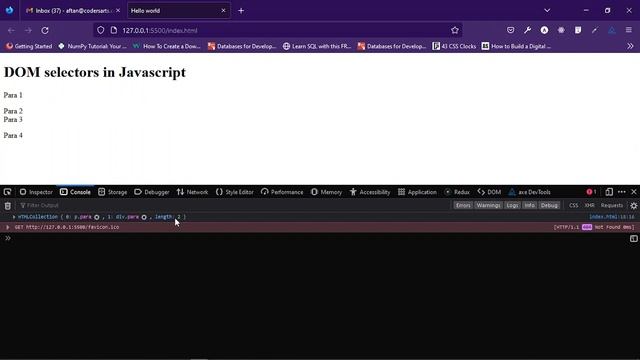Click the Firefox View icon

point(9,11)
